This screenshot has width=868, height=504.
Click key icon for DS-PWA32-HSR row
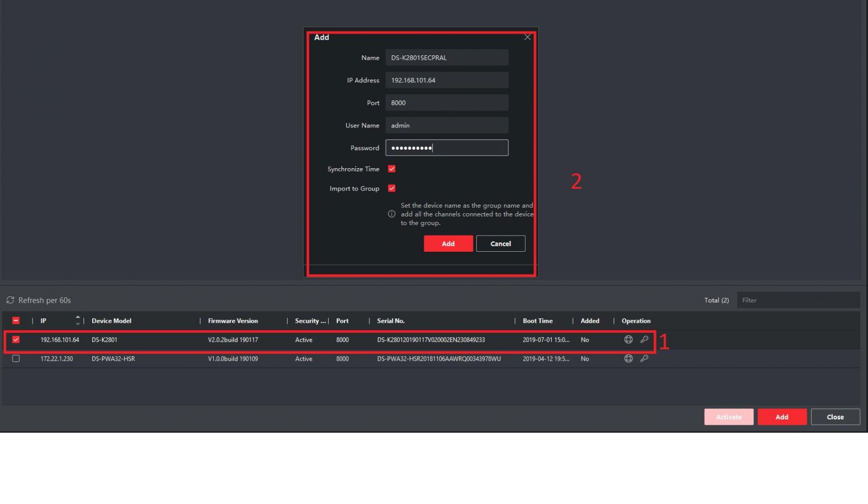point(644,359)
